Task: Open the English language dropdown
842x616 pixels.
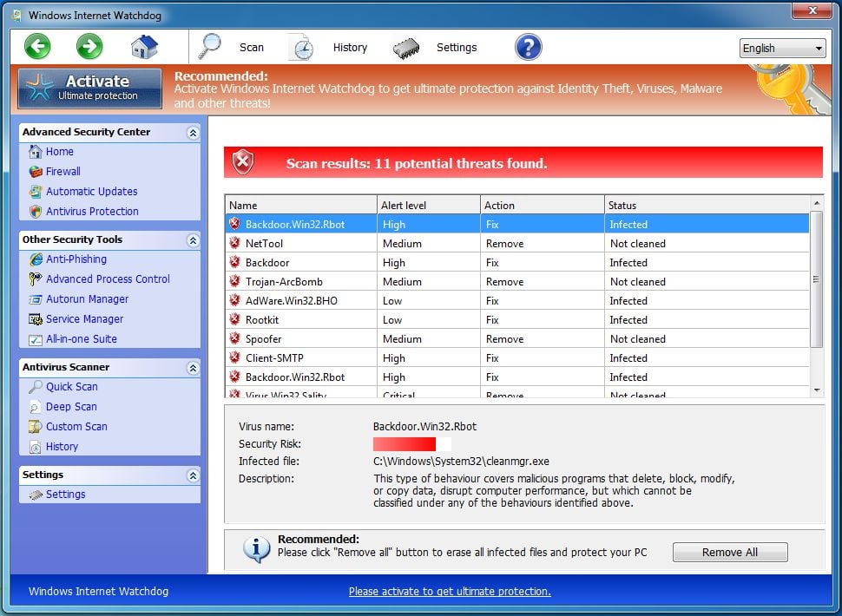Action: pos(782,49)
